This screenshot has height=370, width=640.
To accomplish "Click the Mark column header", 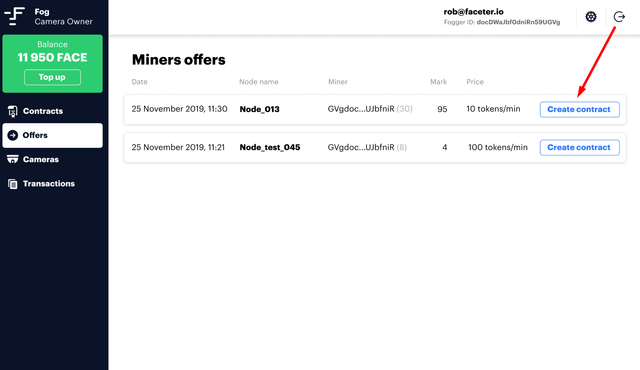I will (x=438, y=82).
